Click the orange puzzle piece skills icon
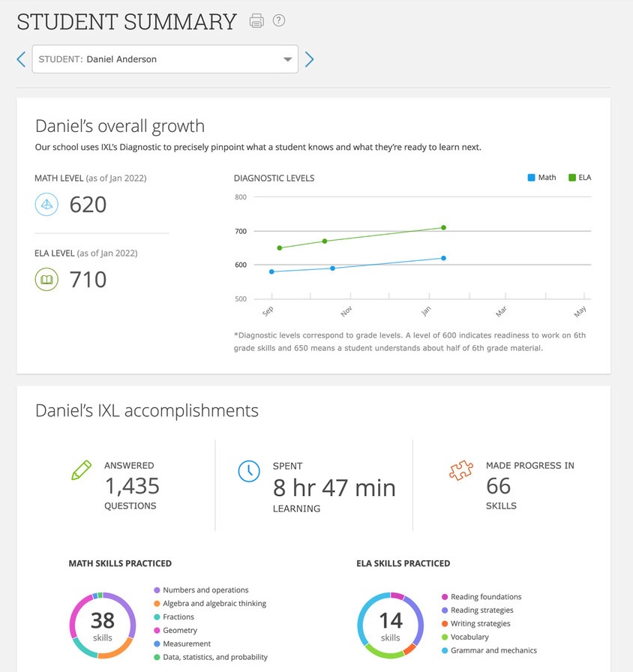 pos(461,470)
